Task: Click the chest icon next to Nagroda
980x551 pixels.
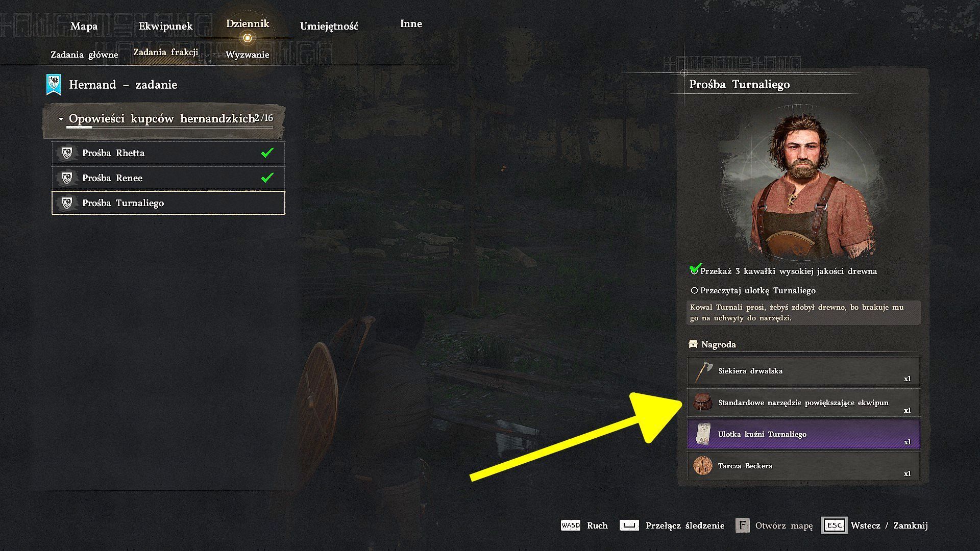Action: click(693, 344)
